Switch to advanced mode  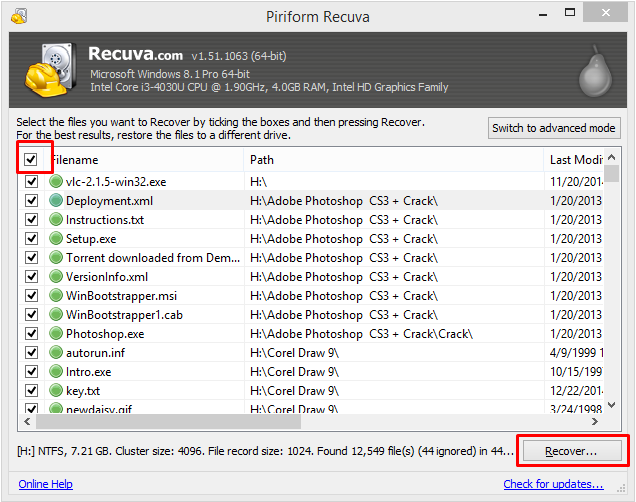(x=554, y=128)
